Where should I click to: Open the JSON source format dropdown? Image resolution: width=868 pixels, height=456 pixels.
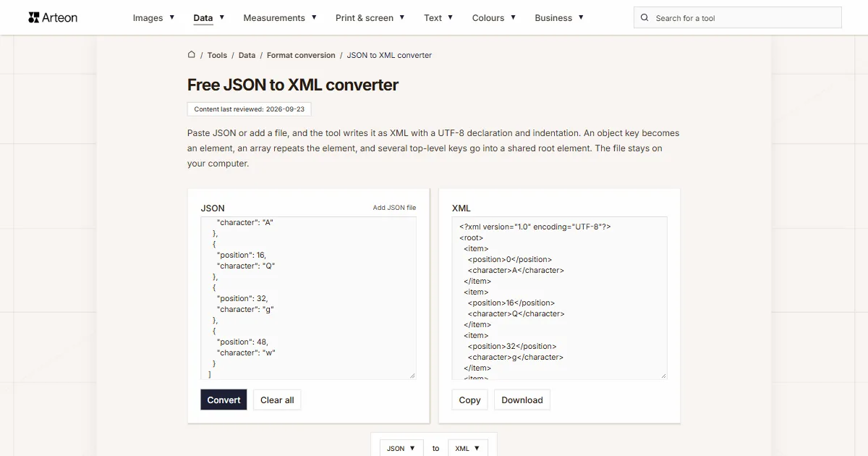click(401, 448)
